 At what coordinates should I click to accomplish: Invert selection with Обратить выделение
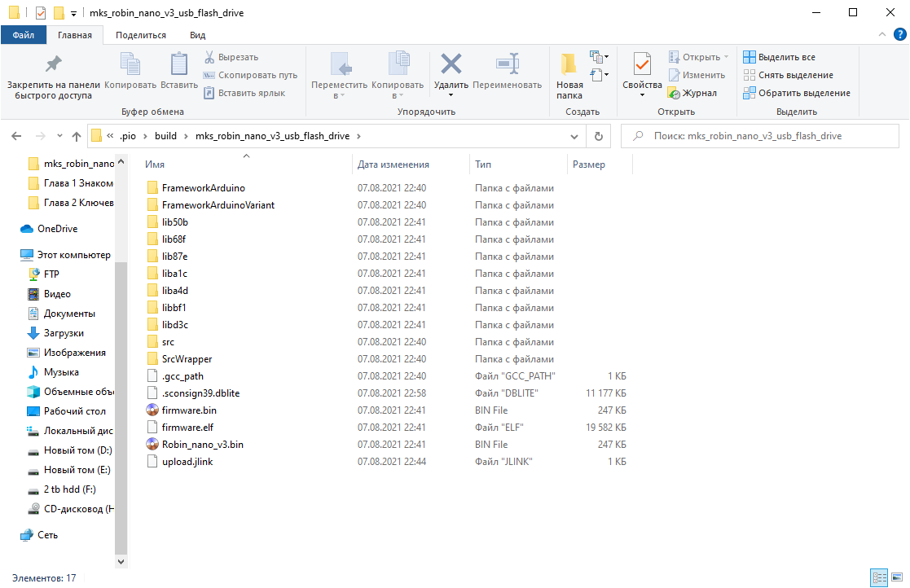tap(797, 93)
